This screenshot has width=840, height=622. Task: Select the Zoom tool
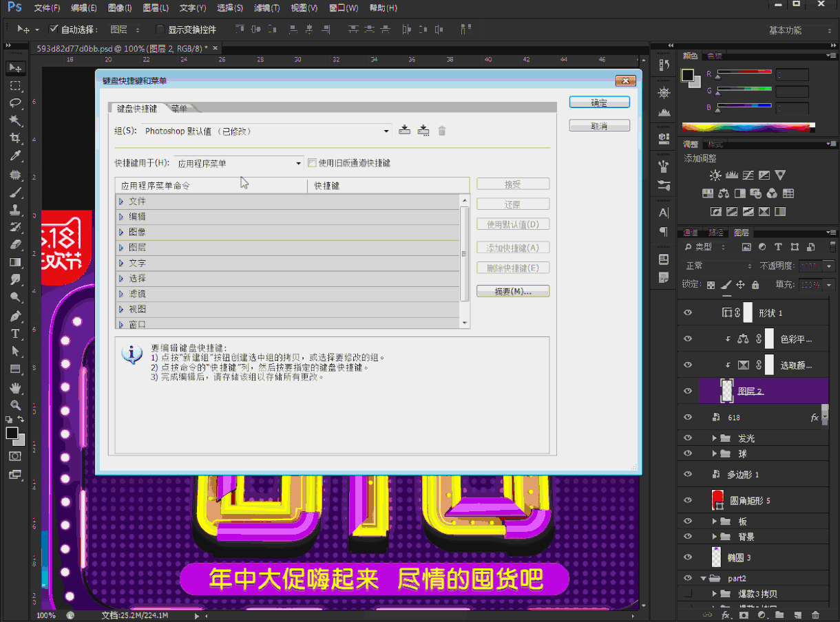(15, 405)
